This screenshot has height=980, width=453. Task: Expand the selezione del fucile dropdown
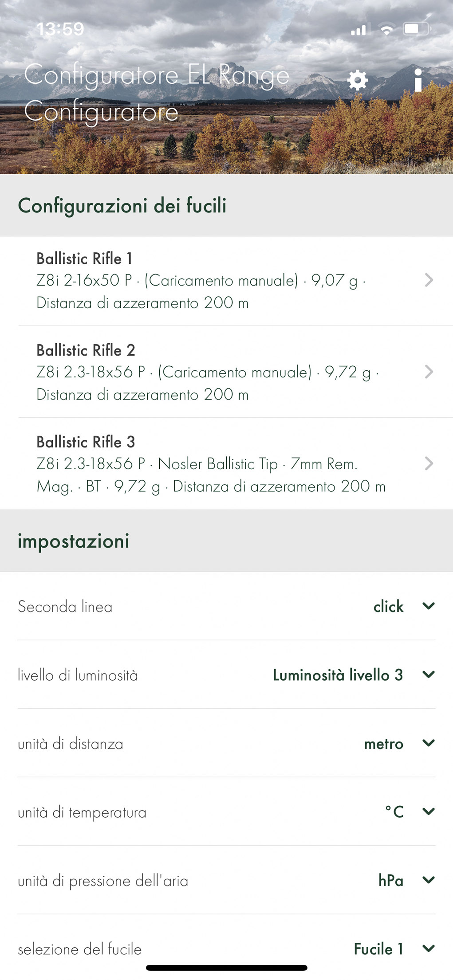click(x=428, y=949)
